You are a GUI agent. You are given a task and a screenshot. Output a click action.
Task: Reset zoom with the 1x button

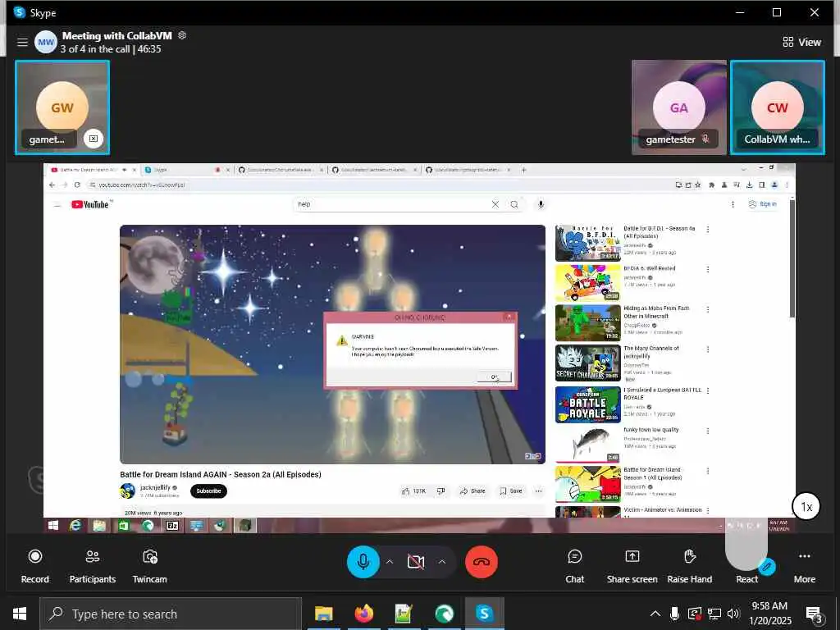(806, 506)
